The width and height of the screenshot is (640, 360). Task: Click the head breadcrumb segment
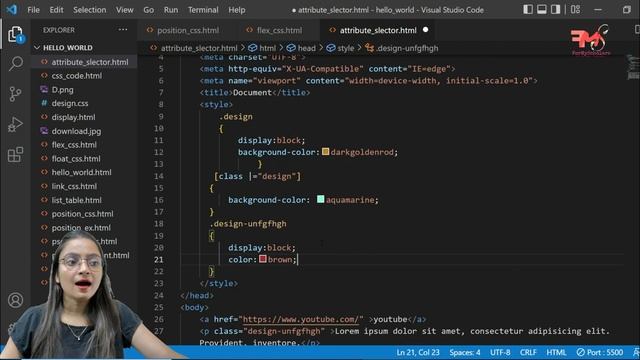(306, 48)
